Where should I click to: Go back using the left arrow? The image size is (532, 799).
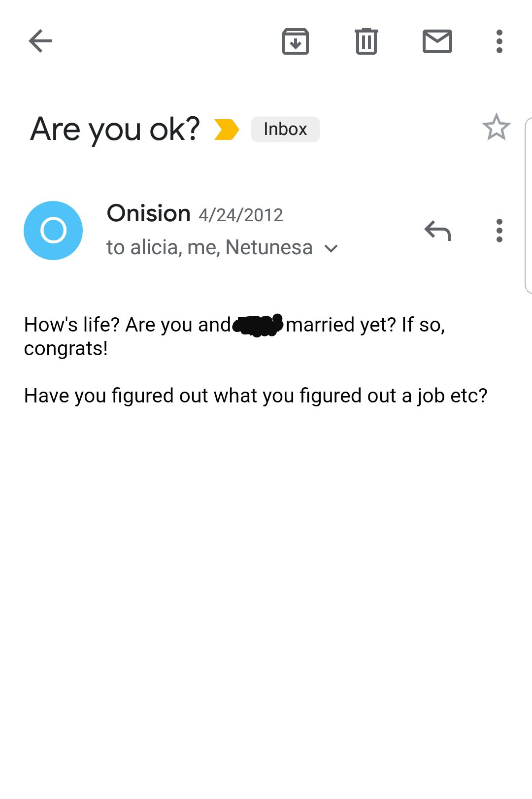[40, 41]
